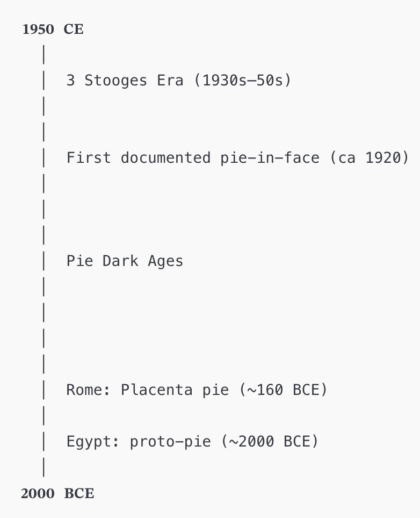This screenshot has height=518, width=420.
Task: Click the "(~160 BCE)" date annotation
Action: click(x=283, y=390)
